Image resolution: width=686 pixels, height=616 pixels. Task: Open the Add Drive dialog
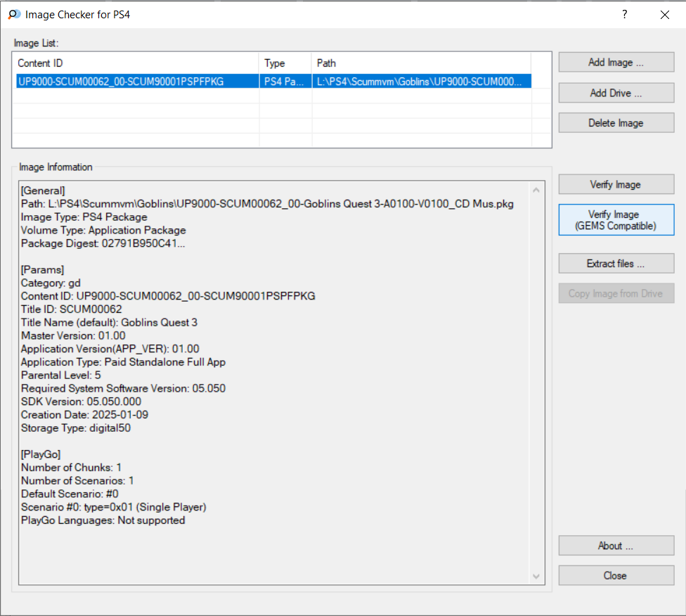(616, 93)
